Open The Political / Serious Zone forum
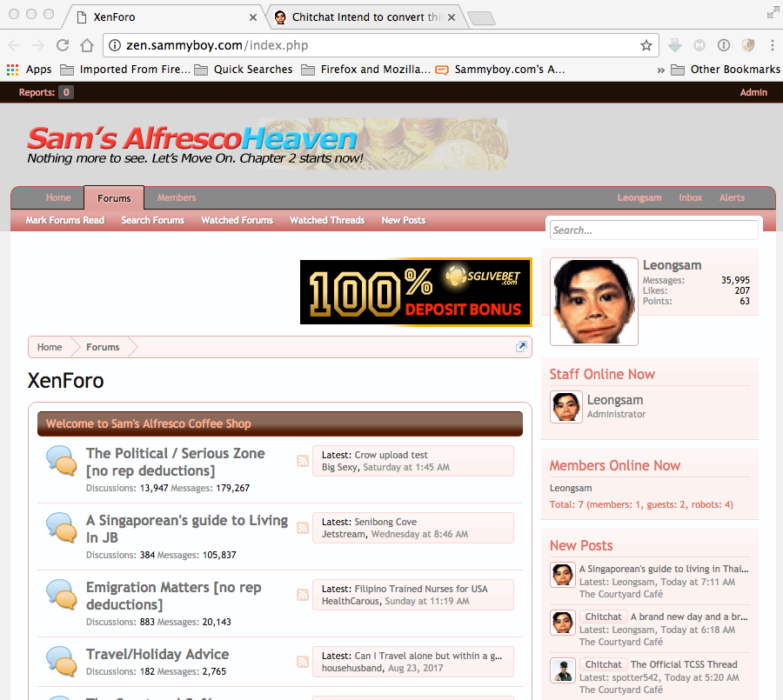783x700 pixels. coord(175,462)
